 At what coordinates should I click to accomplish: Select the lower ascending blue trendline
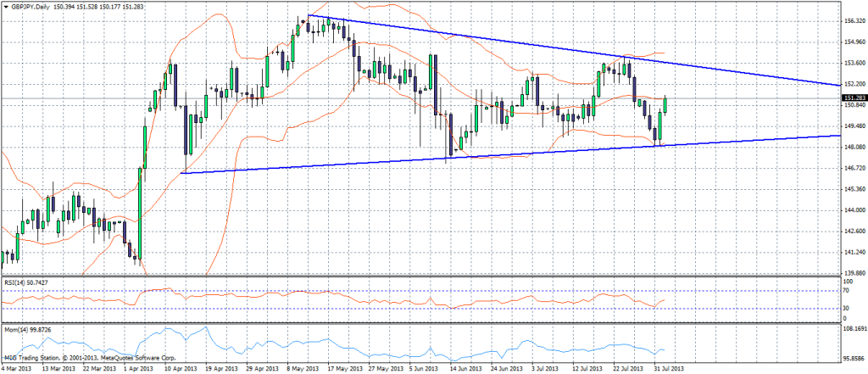pyautogui.click(x=424, y=159)
